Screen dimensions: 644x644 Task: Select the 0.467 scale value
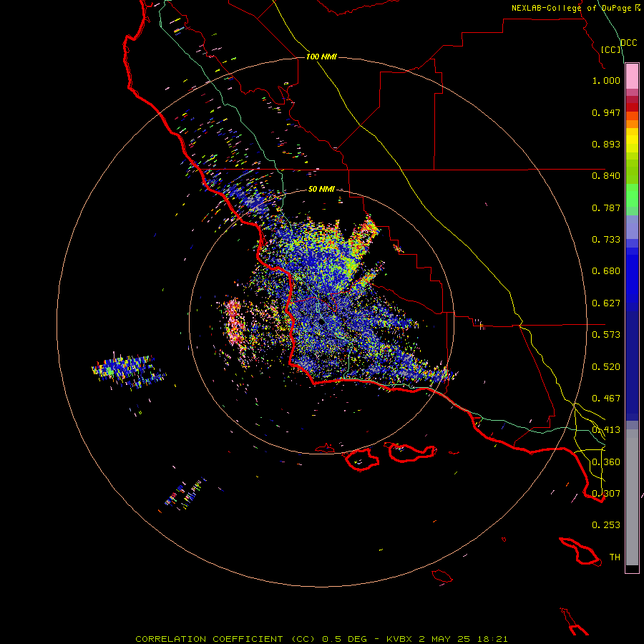[606, 399]
